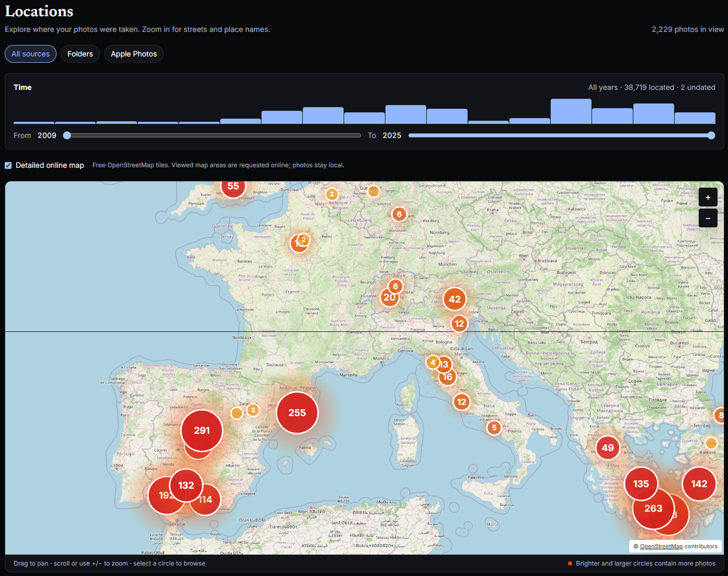
Task: Click the "Time" panel heading
Action: pyautogui.click(x=22, y=87)
